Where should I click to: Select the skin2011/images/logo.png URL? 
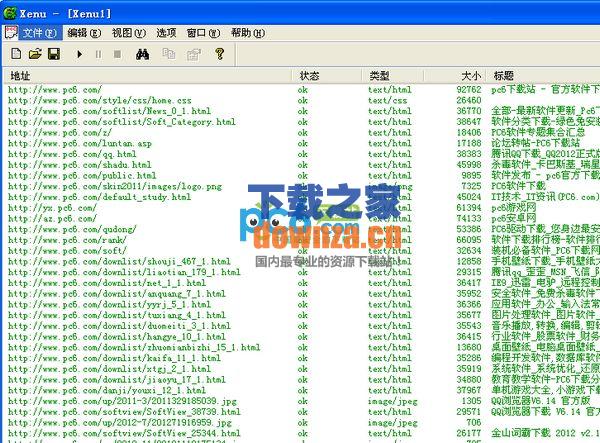click(115, 186)
